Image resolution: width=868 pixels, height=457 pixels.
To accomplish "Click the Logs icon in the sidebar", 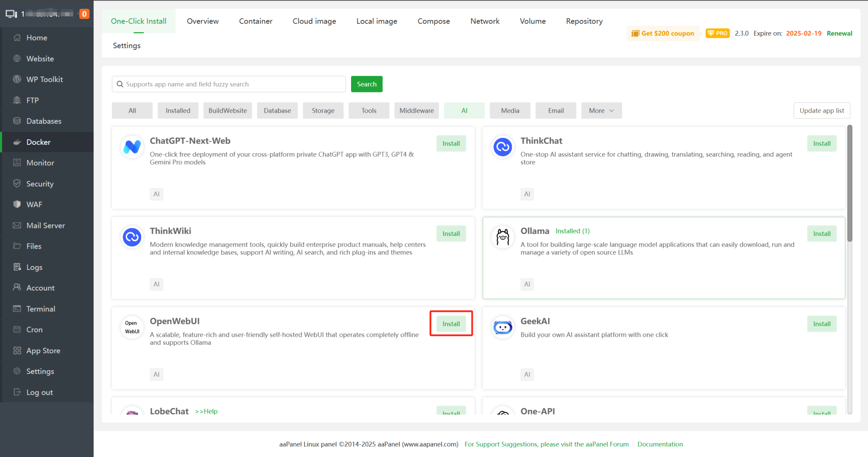I will 17,267.
